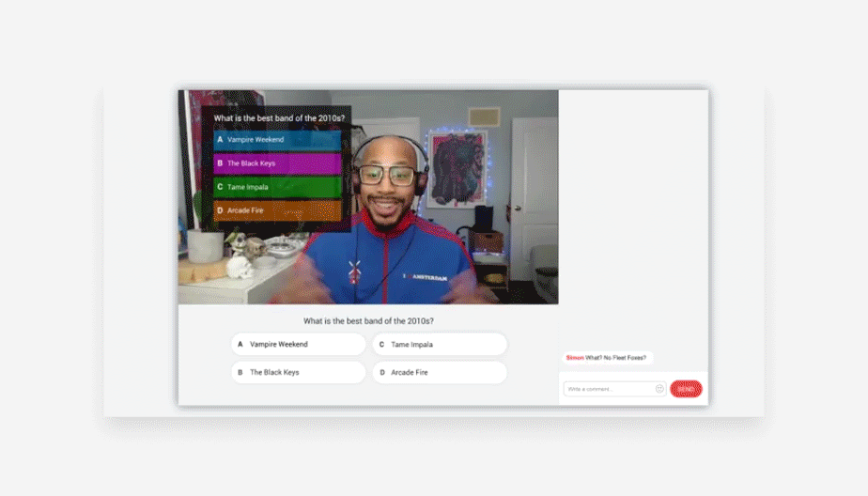
Task: Click Simon's chat comment about Fleet Foxes
Action: pyautogui.click(x=607, y=358)
